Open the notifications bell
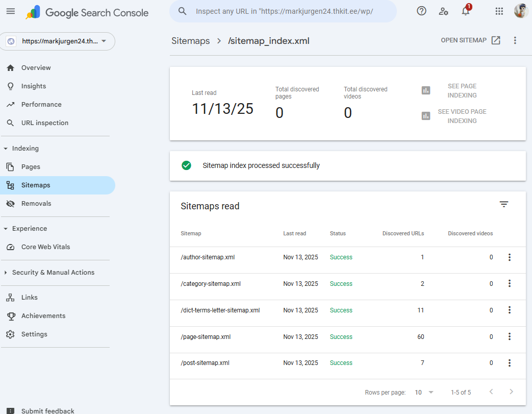The height and width of the screenshot is (414, 532). tap(466, 11)
